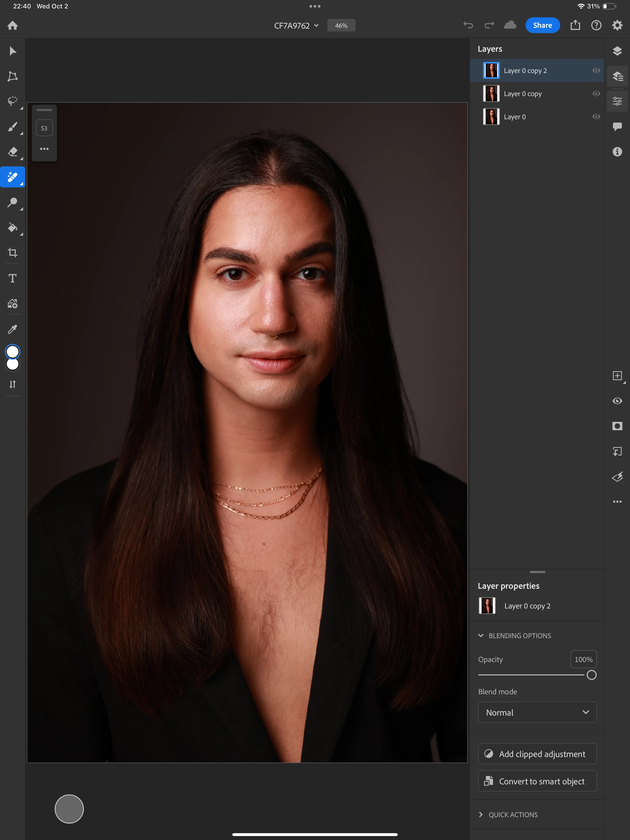
Task: Select the Move tool
Action: (13, 51)
